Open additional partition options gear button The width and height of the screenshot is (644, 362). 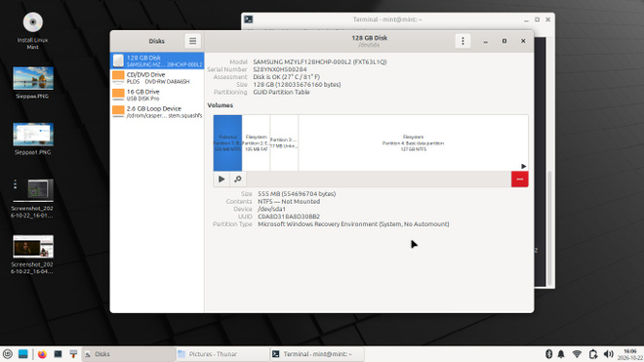click(238, 180)
